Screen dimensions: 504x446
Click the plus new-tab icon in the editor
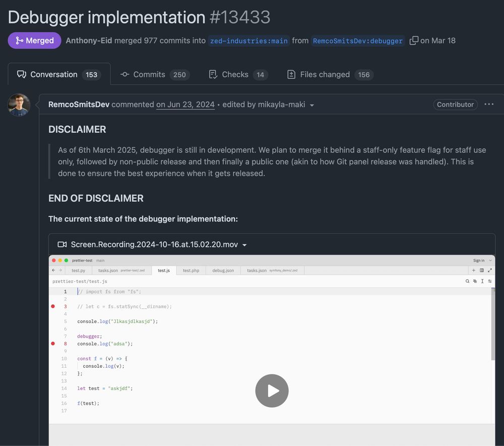pyautogui.click(x=473, y=270)
